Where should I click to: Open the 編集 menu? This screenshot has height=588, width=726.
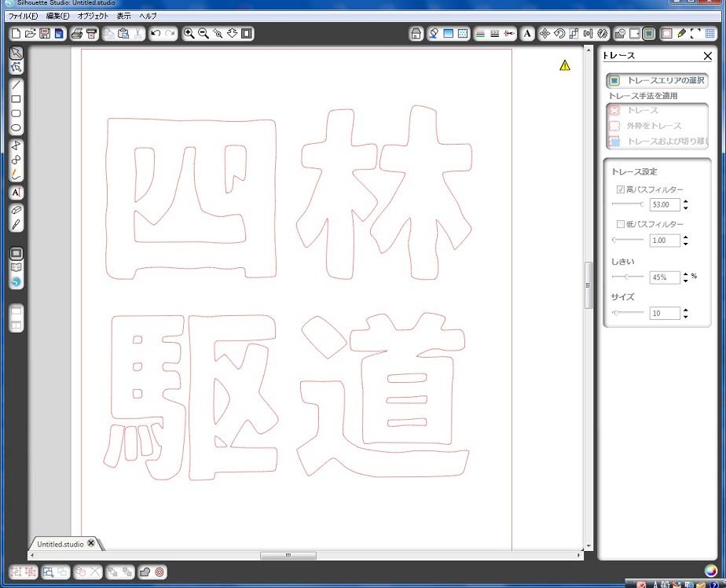(57, 16)
